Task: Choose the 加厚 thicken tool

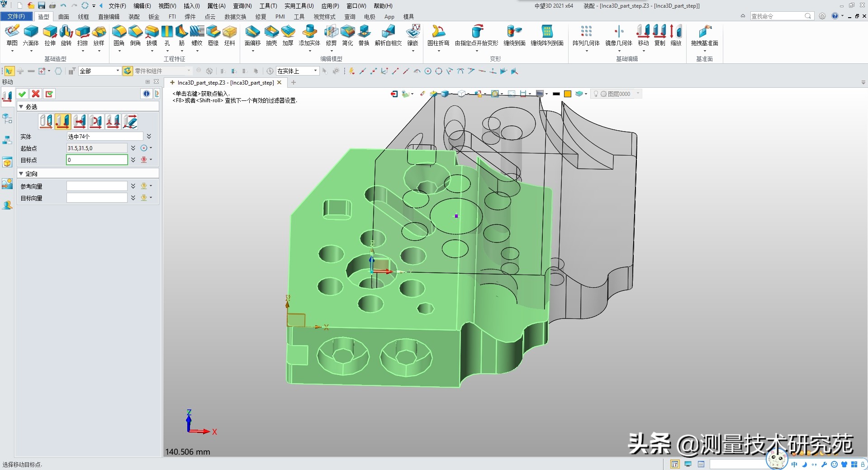Action: (x=288, y=35)
